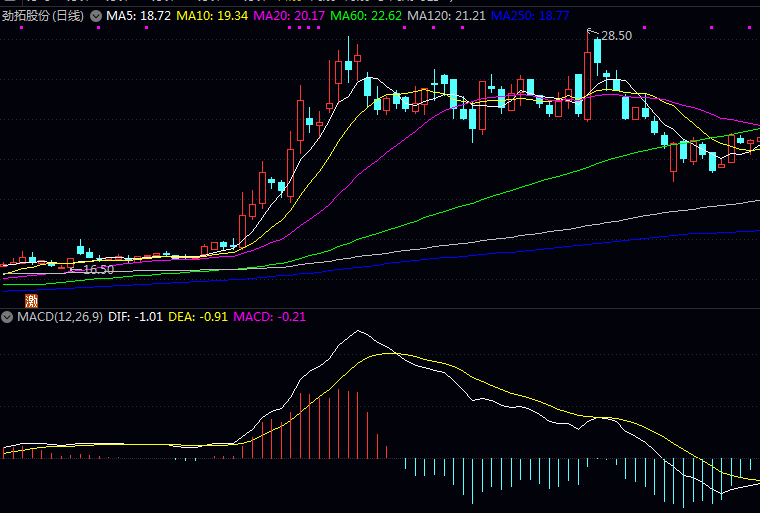
Task: Click the 28.50 high price marker
Action: [616, 36]
